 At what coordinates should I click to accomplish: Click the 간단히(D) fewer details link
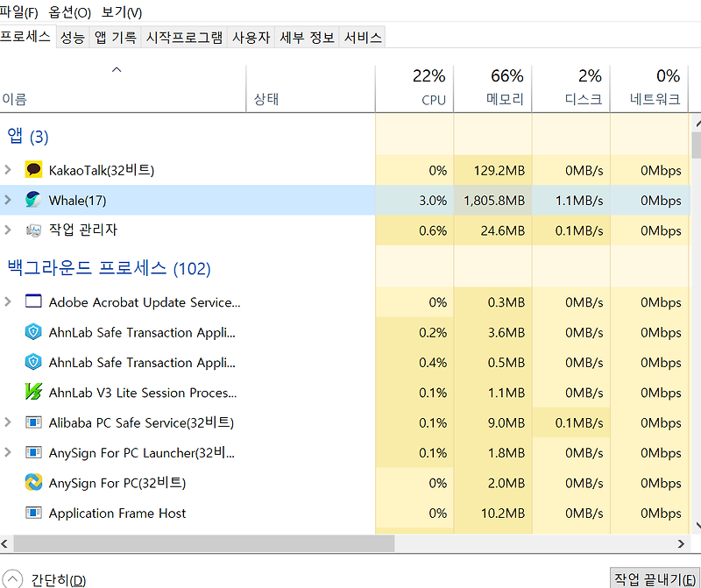(58, 580)
